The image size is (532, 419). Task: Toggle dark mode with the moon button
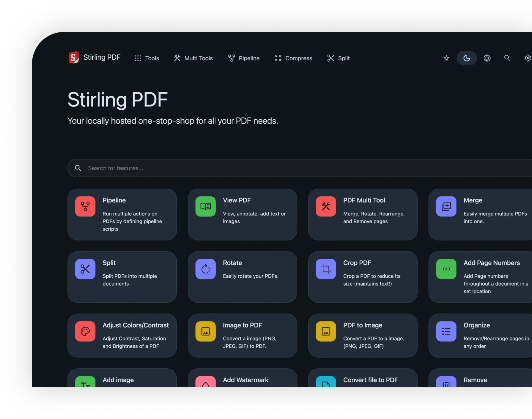[x=467, y=58]
